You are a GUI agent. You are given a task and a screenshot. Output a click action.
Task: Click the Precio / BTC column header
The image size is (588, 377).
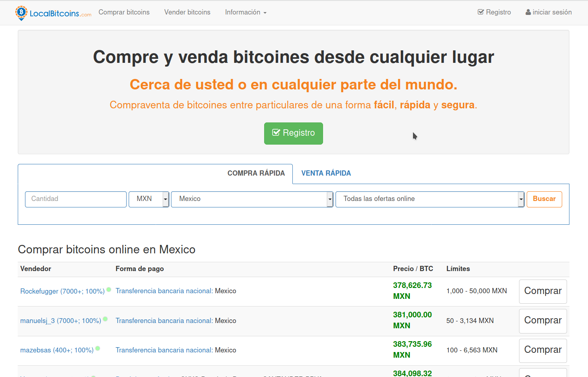click(413, 269)
